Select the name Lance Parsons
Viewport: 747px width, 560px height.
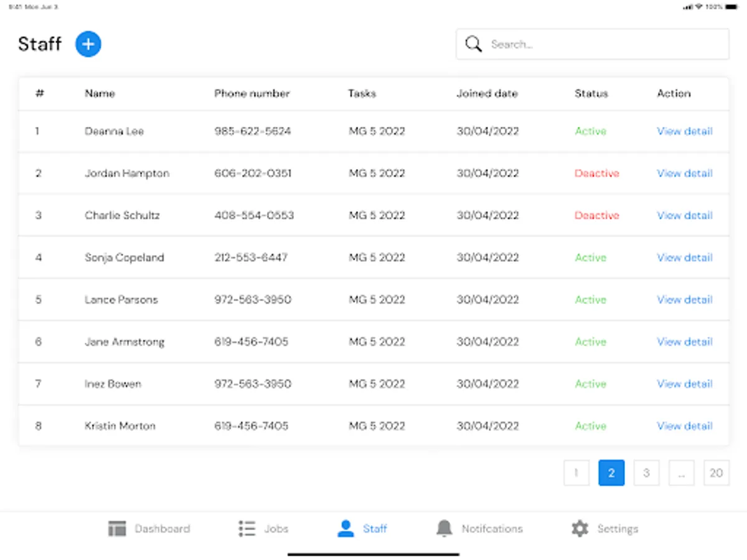pos(121,300)
